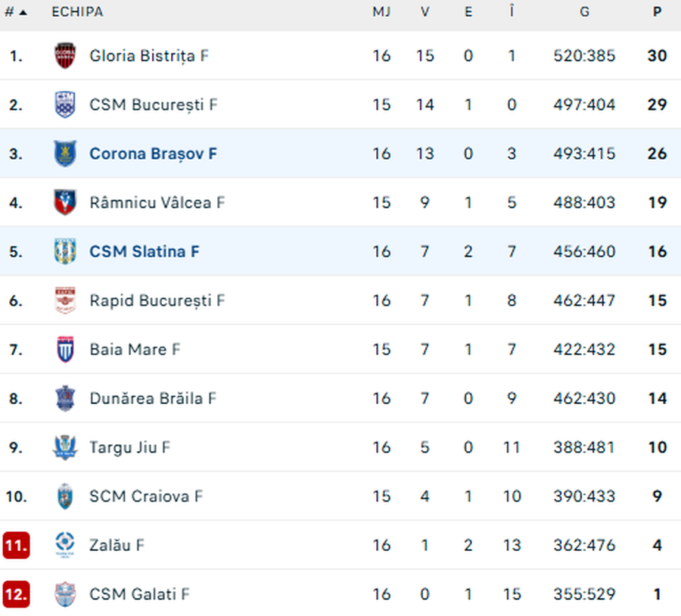Click the Gloria Bistrița team logo
This screenshot has height=616, width=681.
point(65,56)
